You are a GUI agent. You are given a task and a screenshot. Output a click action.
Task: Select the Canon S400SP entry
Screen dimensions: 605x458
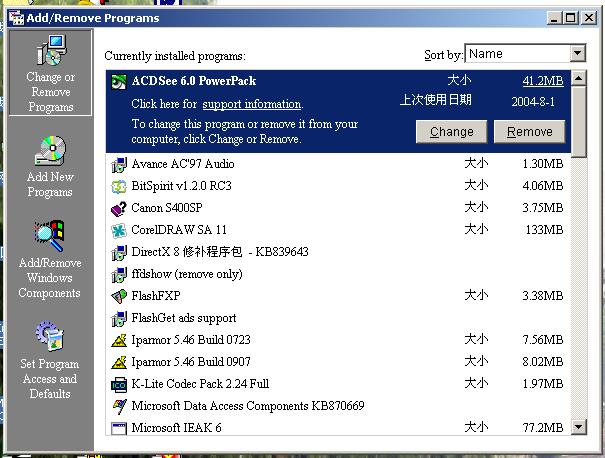(338, 208)
